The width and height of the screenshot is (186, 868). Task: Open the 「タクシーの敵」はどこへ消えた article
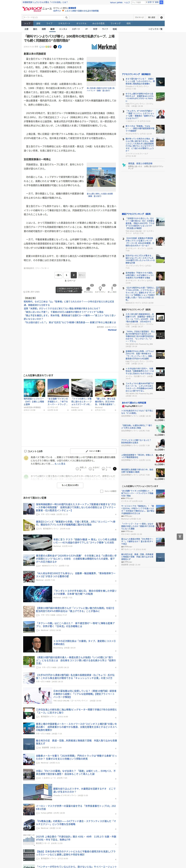point(76,625)
